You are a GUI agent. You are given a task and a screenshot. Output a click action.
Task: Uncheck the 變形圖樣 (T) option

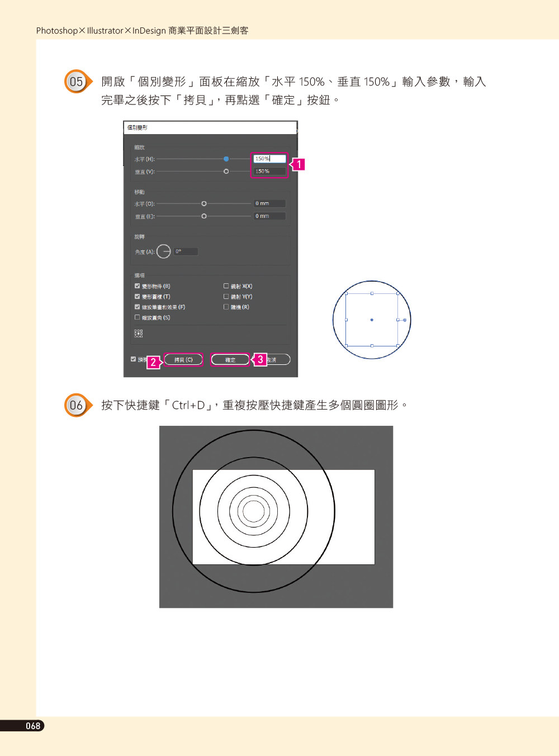pos(137,297)
